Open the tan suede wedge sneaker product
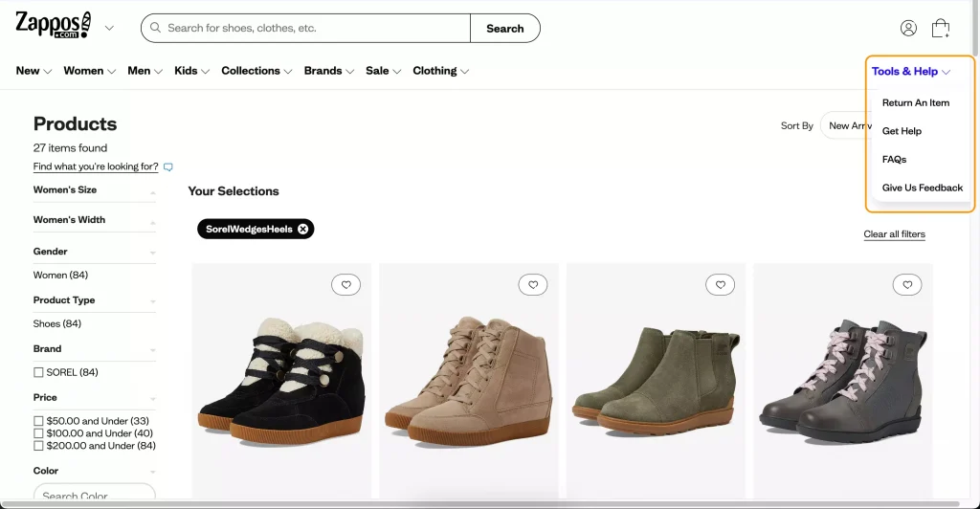Screen dimensions: 980x509 469,383
